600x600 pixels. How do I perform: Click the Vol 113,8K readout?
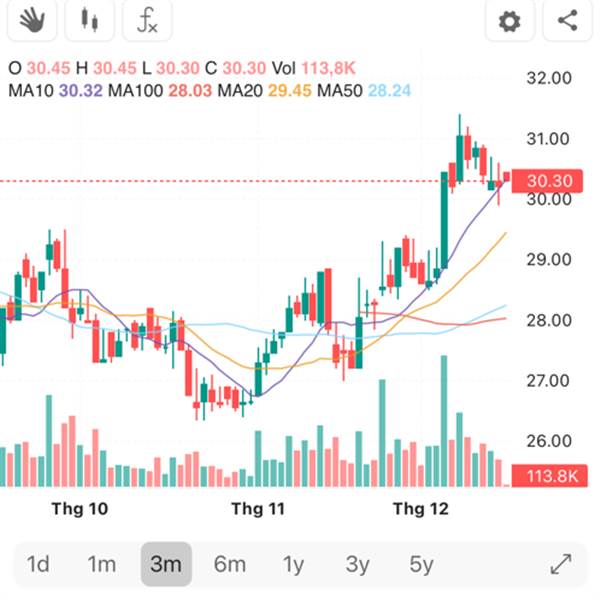click(314, 68)
